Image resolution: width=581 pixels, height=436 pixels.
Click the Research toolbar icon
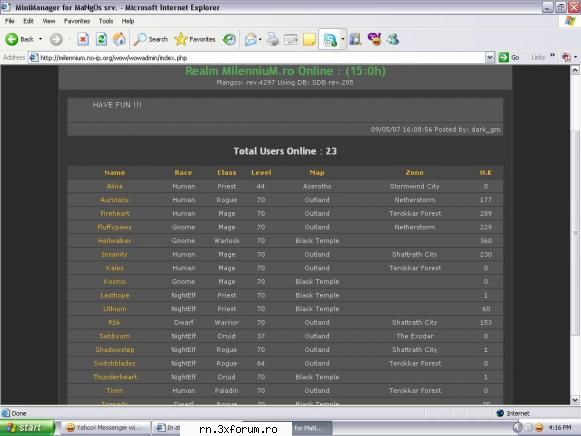[330, 39]
